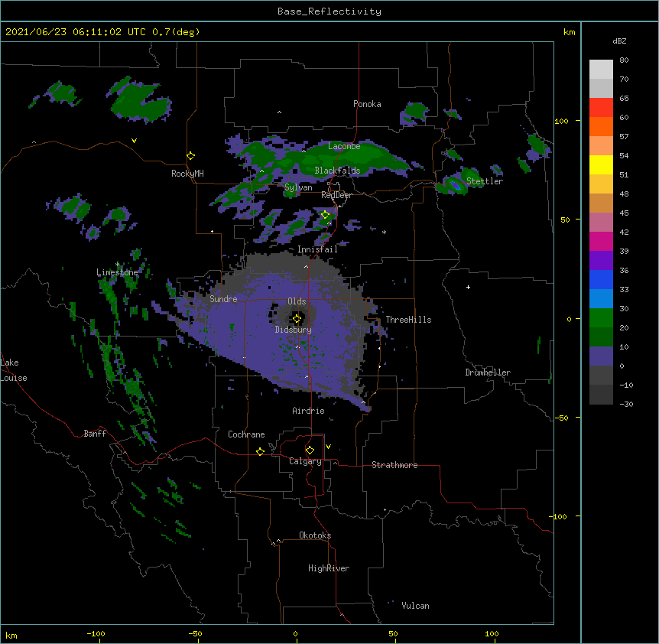Select the light gray swatch beside 80
The height and width of the screenshot is (644, 659).
(x=601, y=69)
